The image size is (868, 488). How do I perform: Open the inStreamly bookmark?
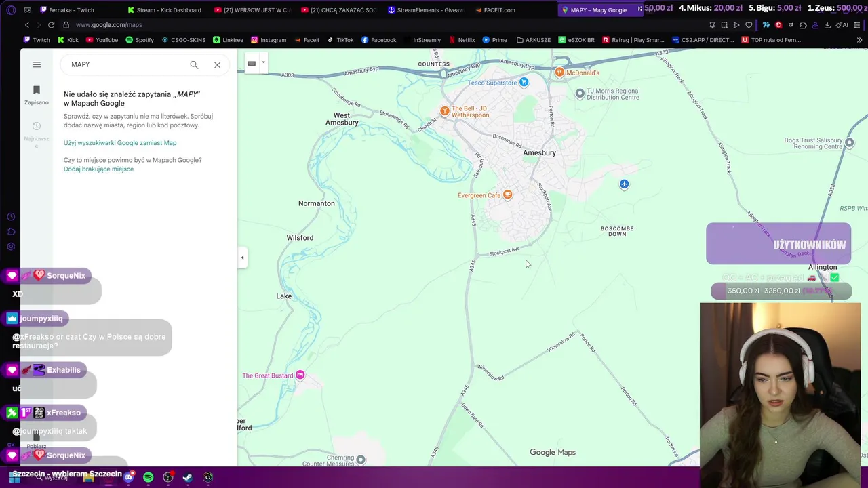pyautogui.click(x=422, y=40)
